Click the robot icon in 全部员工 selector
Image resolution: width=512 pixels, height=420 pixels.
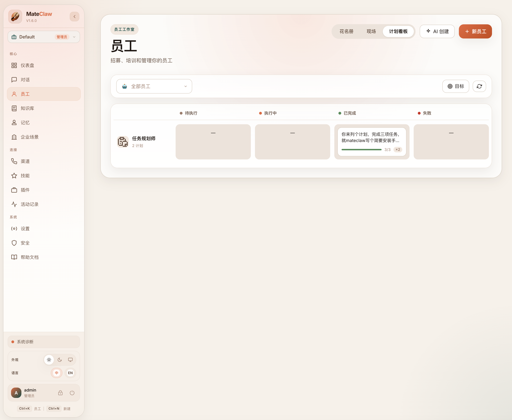click(x=125, y=86)
